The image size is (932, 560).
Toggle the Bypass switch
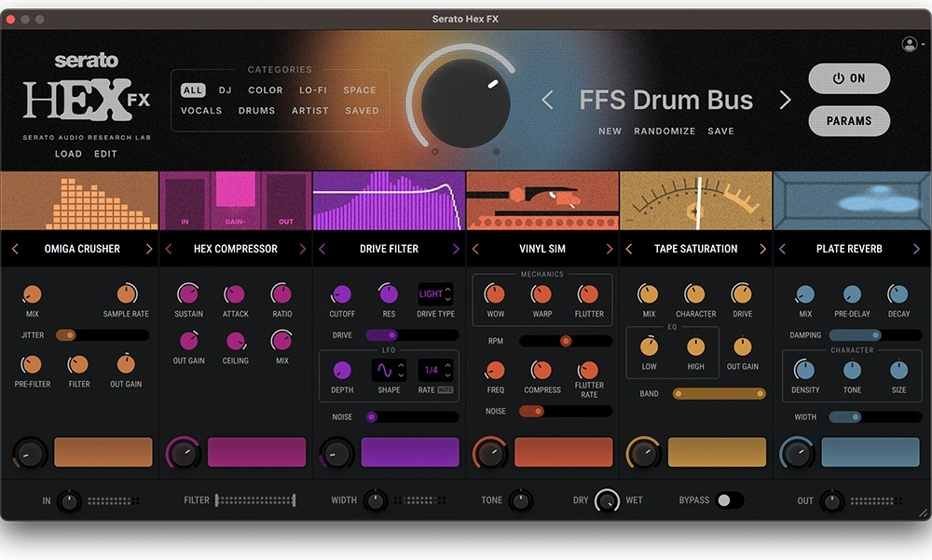pyautogui.click(x=730, y=500)
